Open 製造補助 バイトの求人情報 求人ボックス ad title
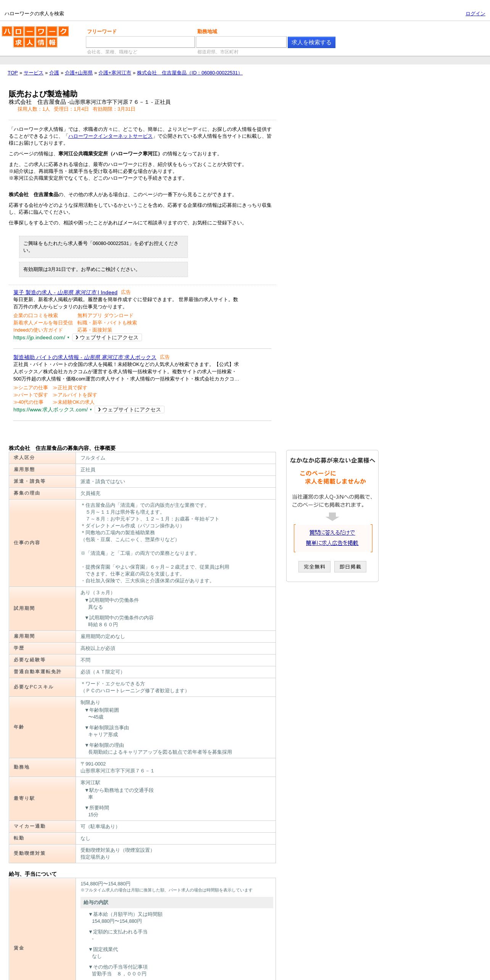Screen dimensions: 490x980 tap(85, 357)
